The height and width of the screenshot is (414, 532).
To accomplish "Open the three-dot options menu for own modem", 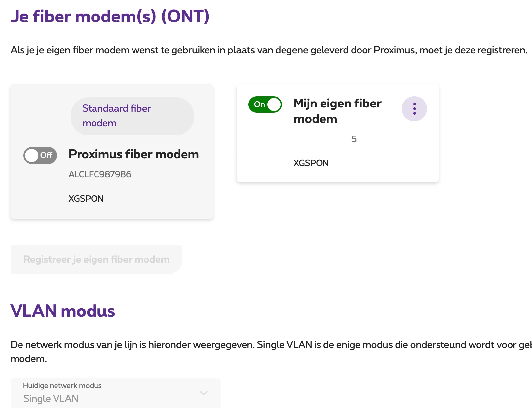I will [x=414, y=109].
